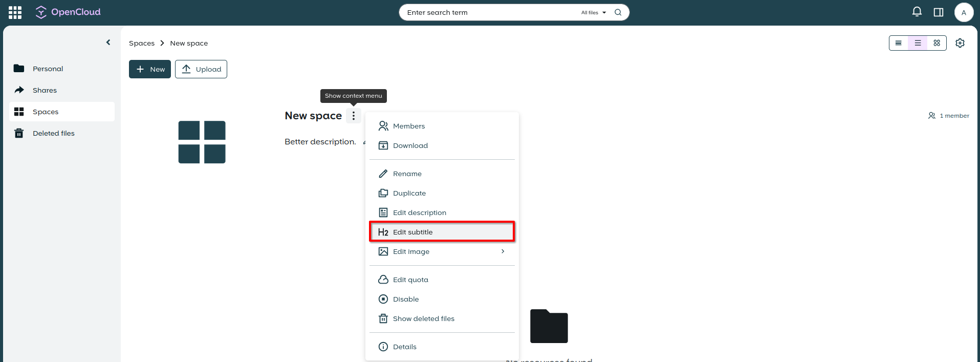Open the user account avatar menu
This screenshot has height=362, width=980.
coord(964,12)
